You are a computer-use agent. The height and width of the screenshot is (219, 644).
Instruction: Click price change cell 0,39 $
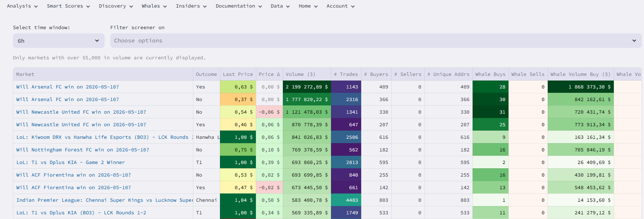(x=270, y=162)
